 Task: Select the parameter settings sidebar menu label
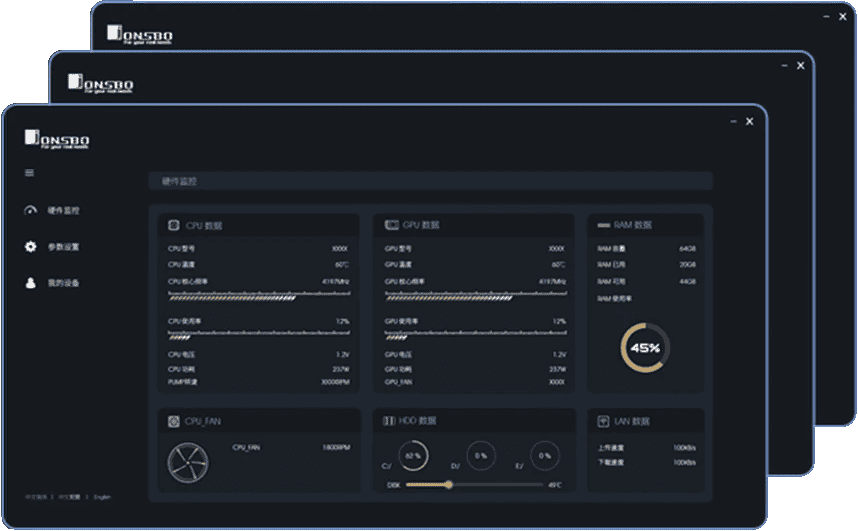click(63, 247)
